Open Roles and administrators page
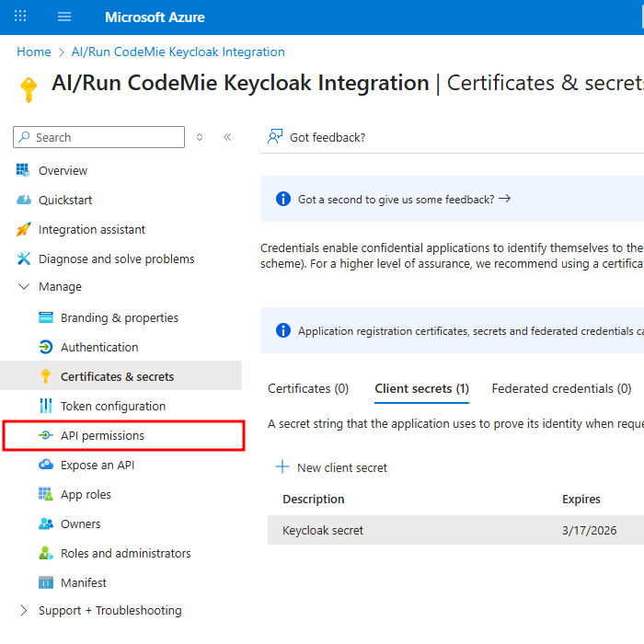The height and width of the screenshot is (644, 644). [x=126, y=553]
